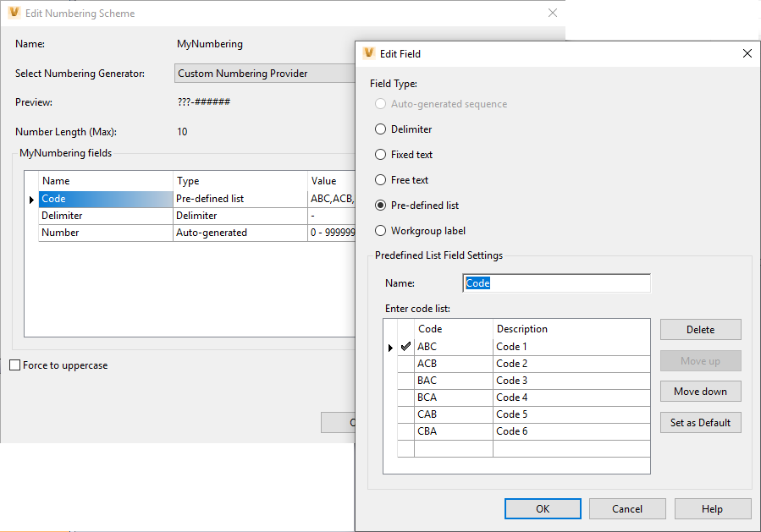Choose the Fixed text field type
Screen dimensions: 761x532
380,155
